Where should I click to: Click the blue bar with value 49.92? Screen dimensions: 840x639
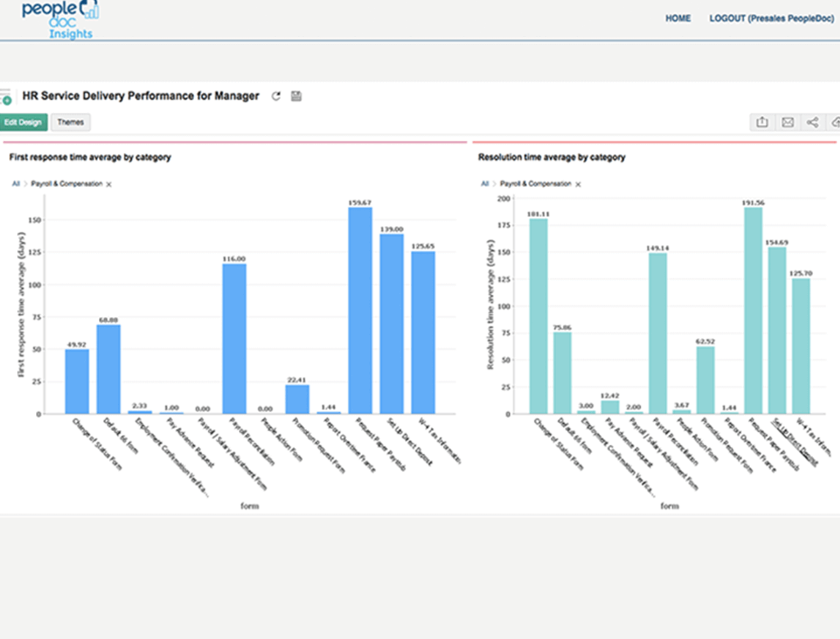[77, 381]
